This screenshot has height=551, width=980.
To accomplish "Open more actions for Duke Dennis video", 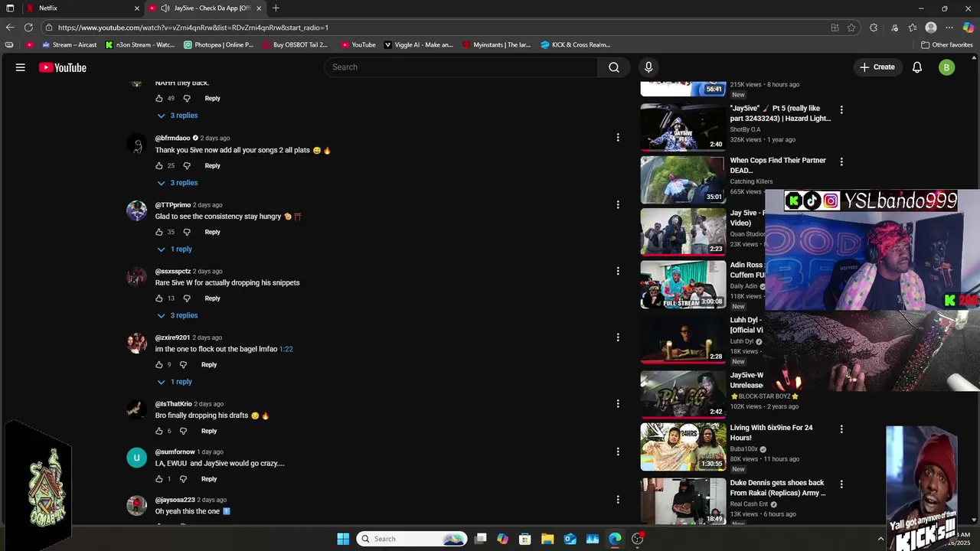I will pyautogui.click(x=841, y=484).
